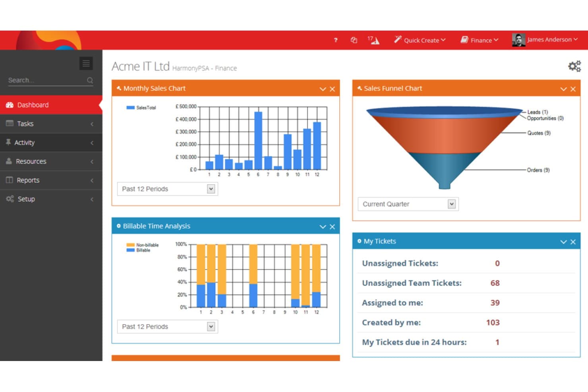This screenshot has width=588, height=392.
Task: Close the Sales Funnel Chart widget
Action: pos(573,89)
